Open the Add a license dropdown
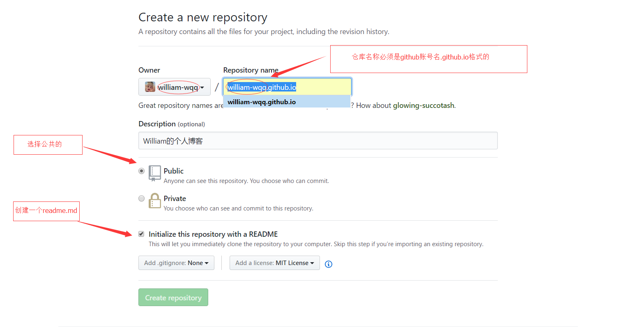This screenshot has width=644, height=327. (x=275, y=263)
